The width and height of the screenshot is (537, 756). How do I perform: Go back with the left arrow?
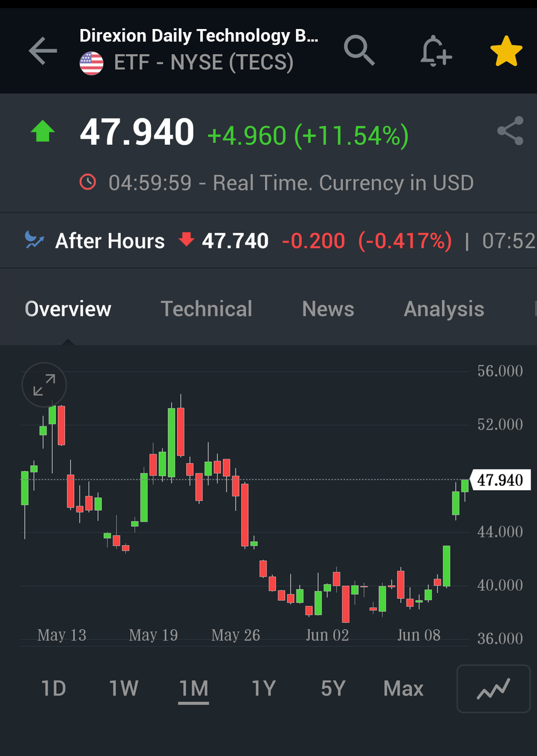[x=43, y=51]
